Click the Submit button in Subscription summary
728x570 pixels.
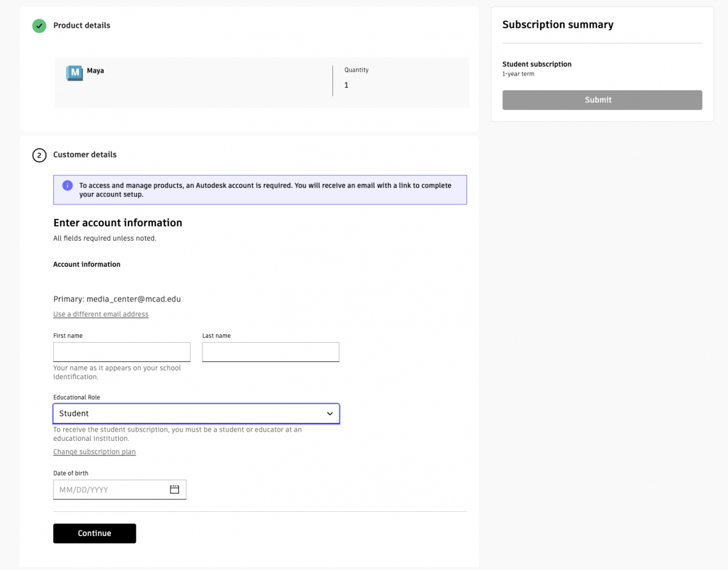(602, 100)
